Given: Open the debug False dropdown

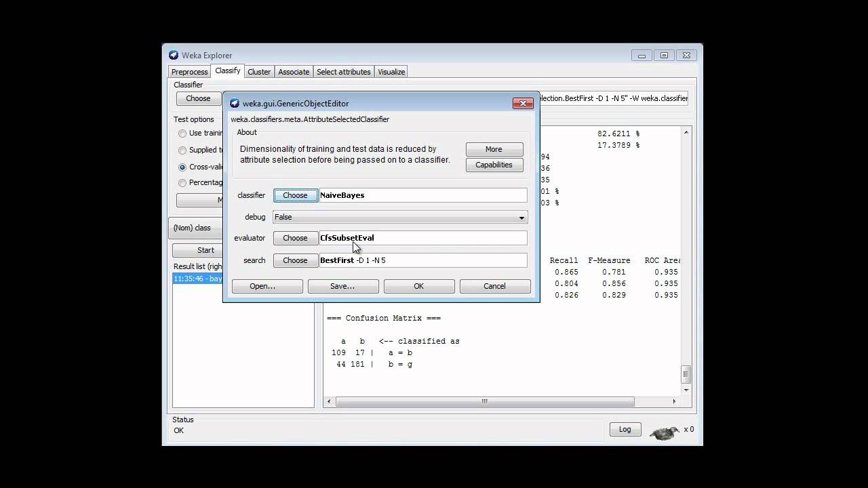Looking at the screenshot, I should [x=400, y=217].
